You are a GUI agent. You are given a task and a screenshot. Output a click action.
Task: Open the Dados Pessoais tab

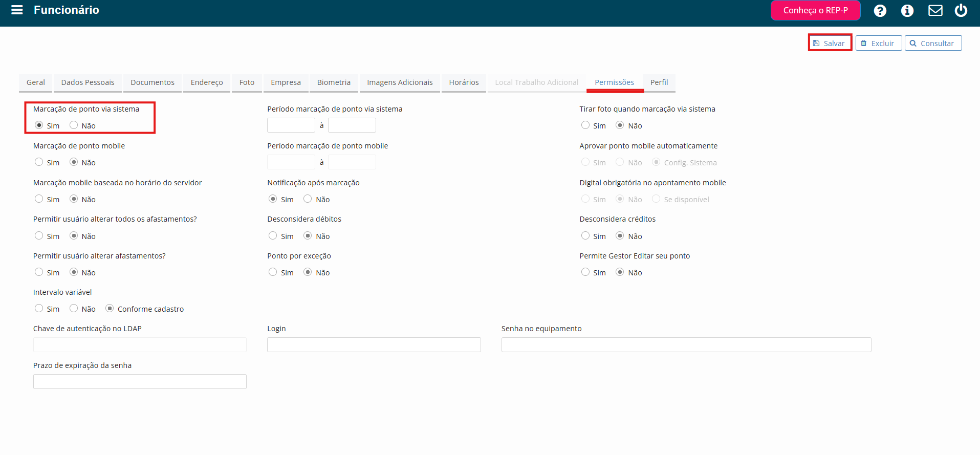[88, 82]
